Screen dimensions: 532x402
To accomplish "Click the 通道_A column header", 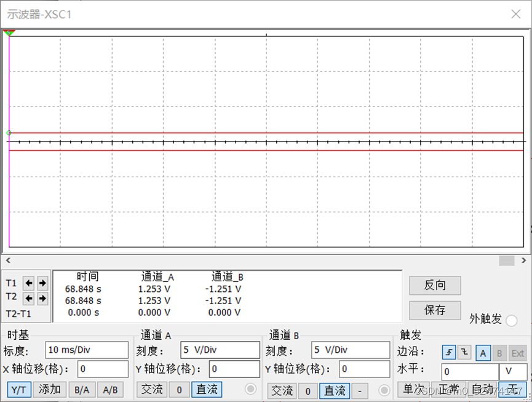I will pos(158,277).
